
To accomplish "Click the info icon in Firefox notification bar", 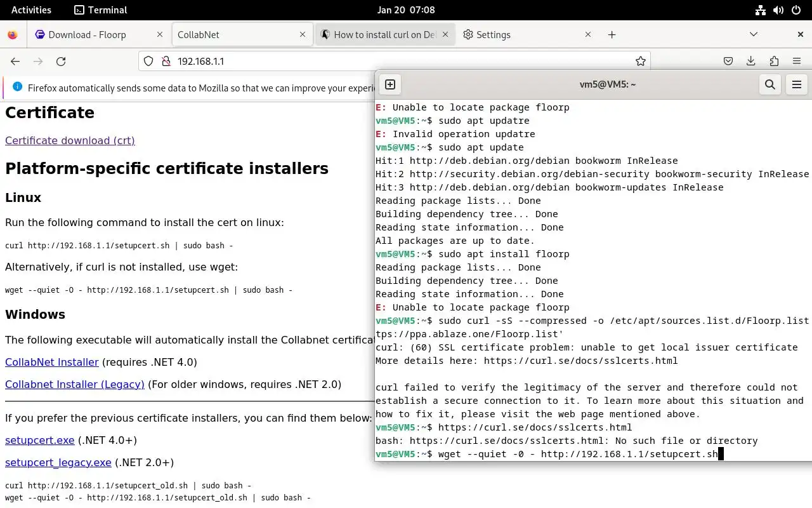I will coord(17,88).
